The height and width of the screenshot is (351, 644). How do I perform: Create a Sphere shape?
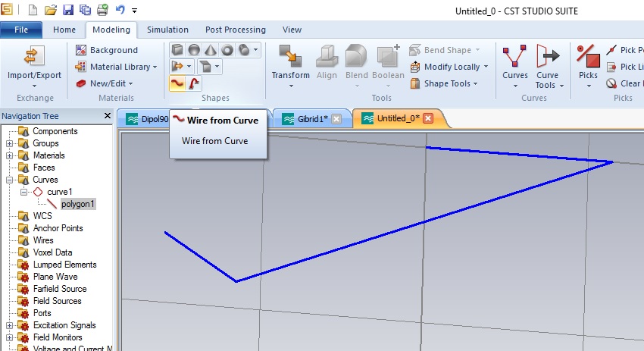[194, 50]
